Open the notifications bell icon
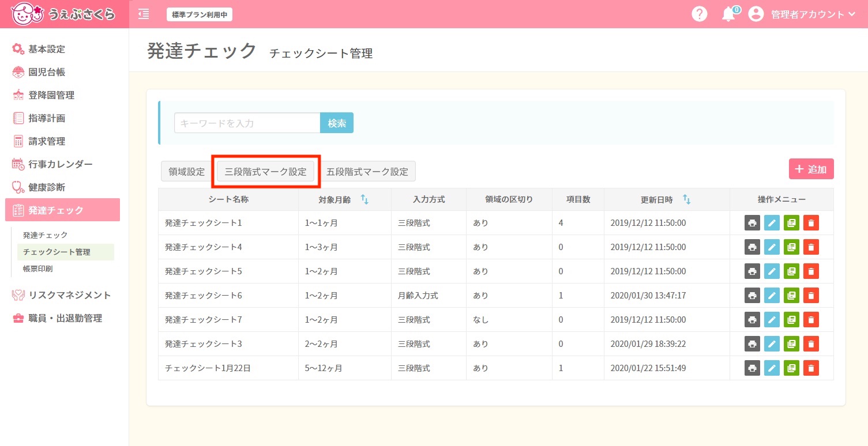 [x=730, y=14]
